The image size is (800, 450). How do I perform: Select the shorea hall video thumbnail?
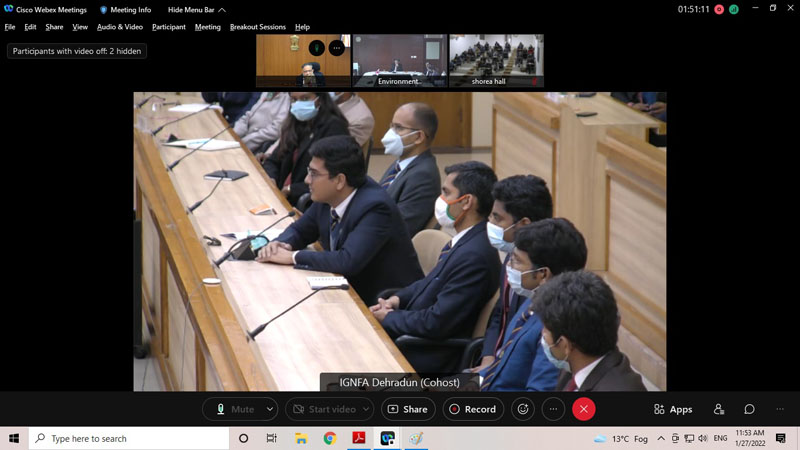[496, 60]
